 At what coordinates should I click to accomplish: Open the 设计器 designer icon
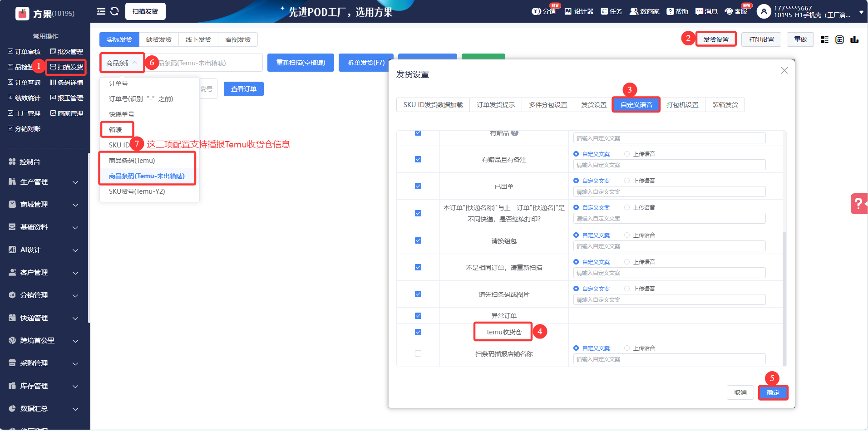pyautogui.click(x=568, y=11)
